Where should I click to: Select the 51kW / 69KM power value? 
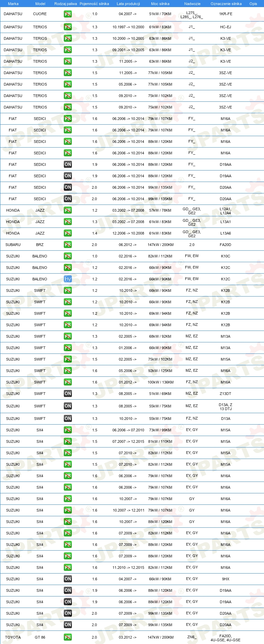click(x=160, y=394)
